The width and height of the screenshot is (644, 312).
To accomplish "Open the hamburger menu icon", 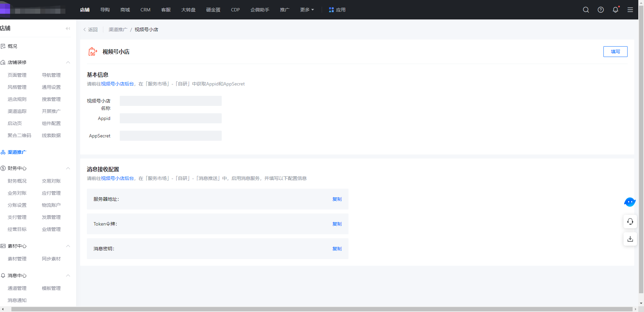I will (x=630, y=10).
